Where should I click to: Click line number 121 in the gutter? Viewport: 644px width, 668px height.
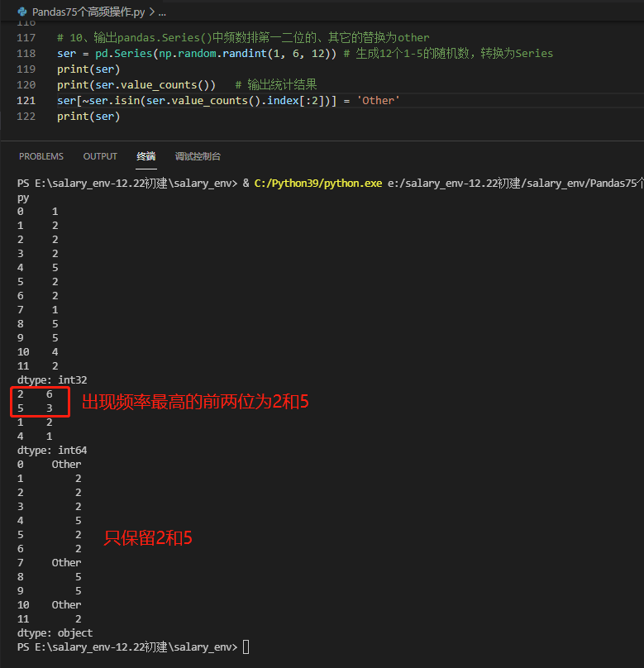pyautogui.click(x=26, y=101)
